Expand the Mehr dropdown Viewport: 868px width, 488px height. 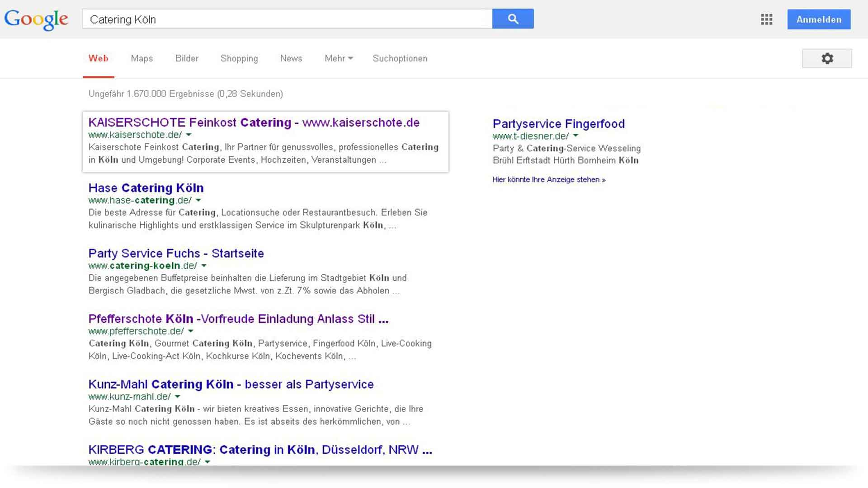point(339,58)
